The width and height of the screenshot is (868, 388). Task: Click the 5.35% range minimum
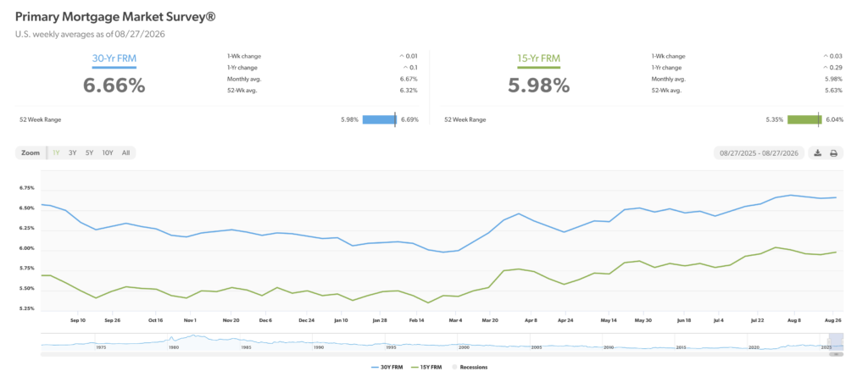click(x=775, y=119)
